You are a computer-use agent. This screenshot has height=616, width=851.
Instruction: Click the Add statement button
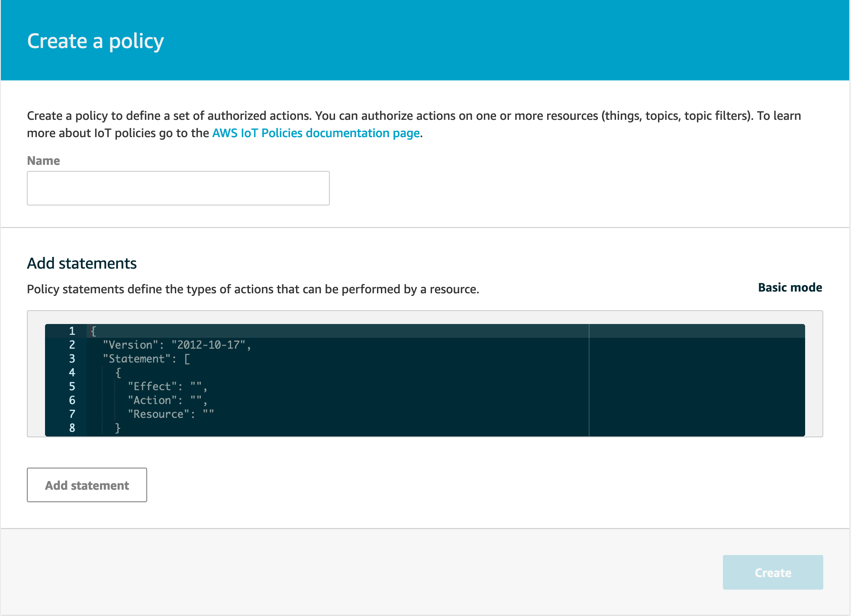(x=87, y=485)
